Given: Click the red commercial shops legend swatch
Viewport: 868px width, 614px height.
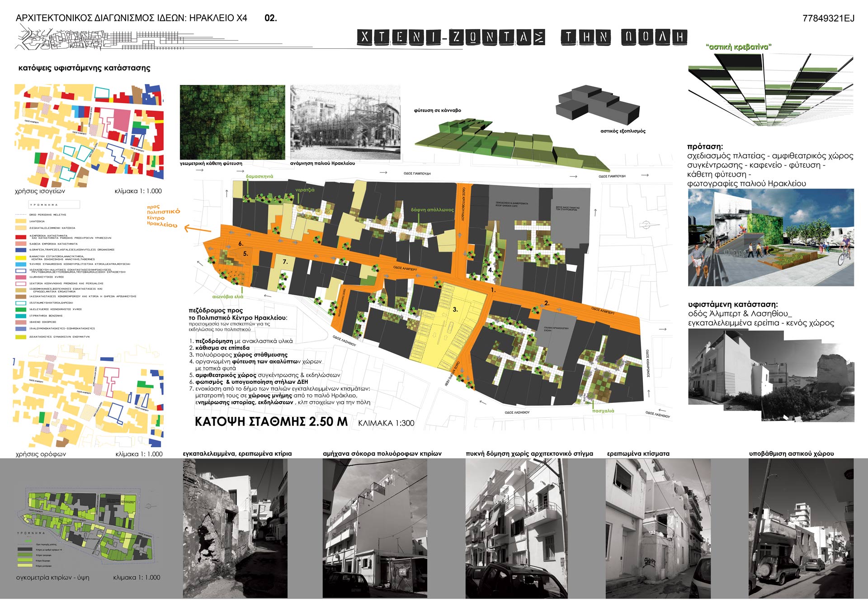Looking at the screenshot, I should pyautogui.click(x=21, y=236).
